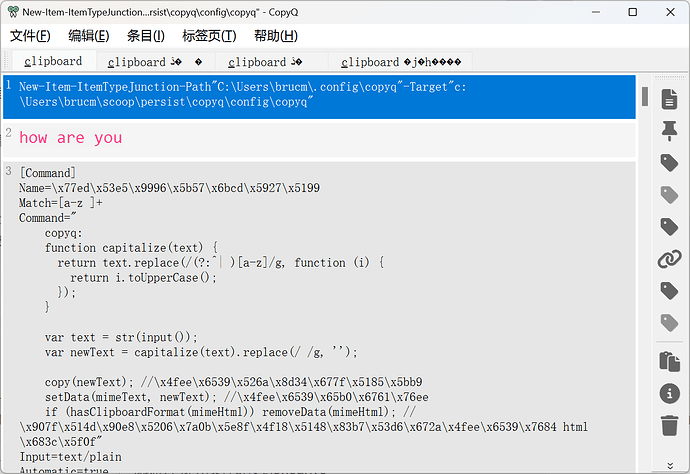The height and width of the screenshot is (474, 690).
Task: Click the tag icon directly above the link icon
Action: tap(669, 227)
